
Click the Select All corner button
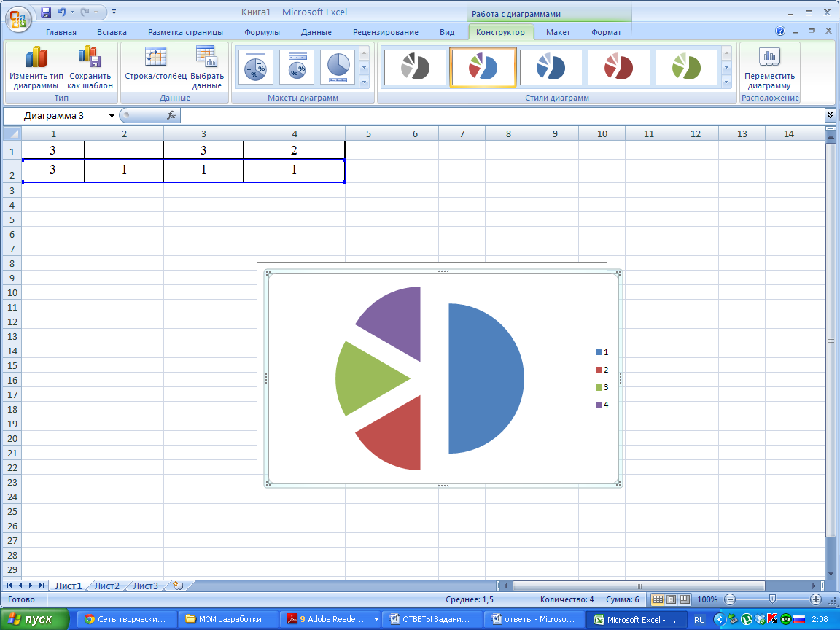(x=12, y=133)
